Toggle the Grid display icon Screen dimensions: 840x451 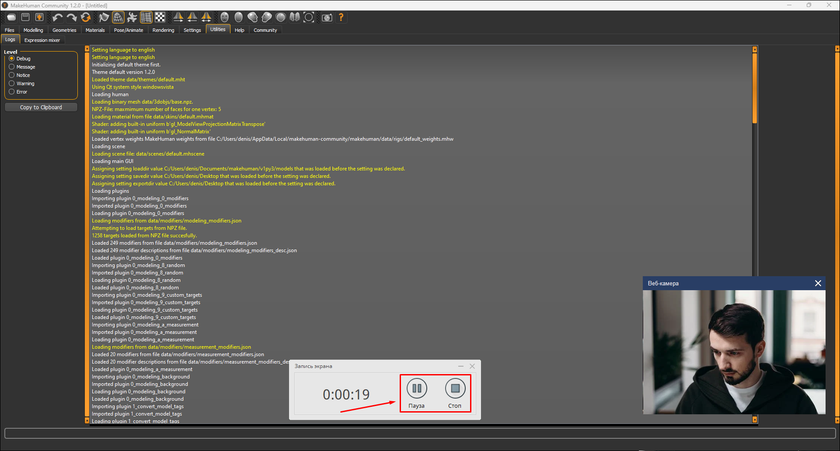[x=146, y=18]
